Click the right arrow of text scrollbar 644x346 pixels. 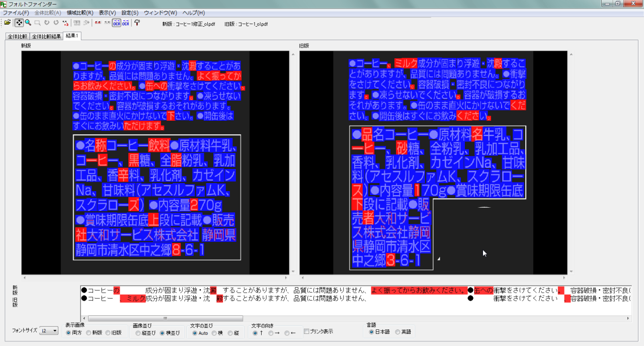628,318
